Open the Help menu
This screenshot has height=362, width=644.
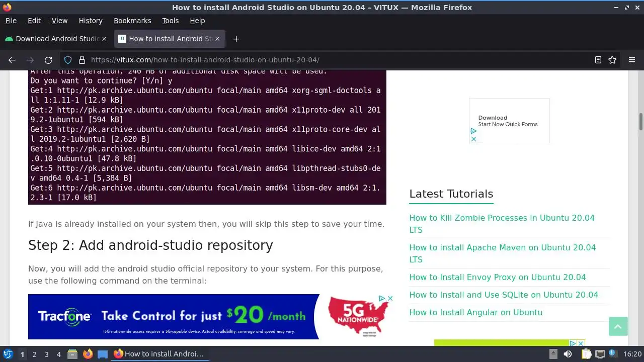[197, 21]
